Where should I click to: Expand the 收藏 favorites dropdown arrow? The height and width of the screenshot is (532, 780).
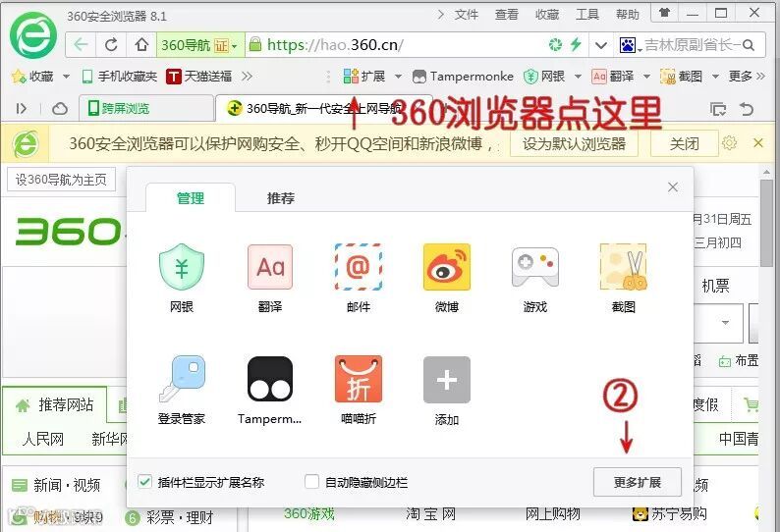pyautogui.click(x=66, y=77)
